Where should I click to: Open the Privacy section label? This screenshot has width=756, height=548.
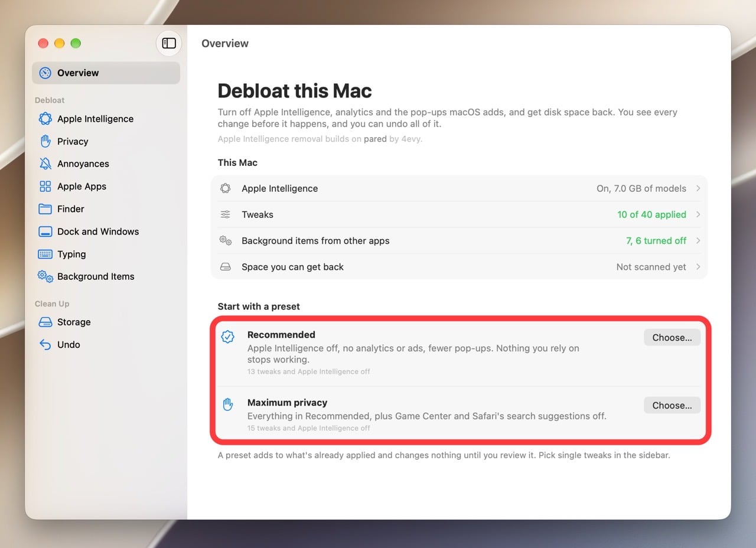tap(73, 142)
